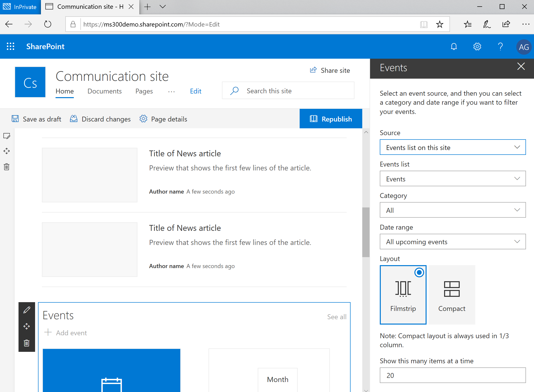Open the SharePoint settings gear
This screenshot has width=534, height=392.
(477, 46)
